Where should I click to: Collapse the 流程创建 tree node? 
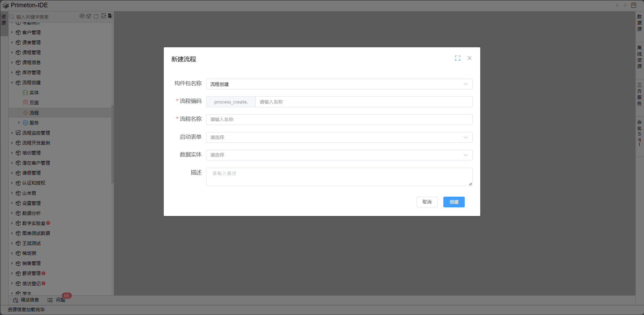click(x=12, y=83)
